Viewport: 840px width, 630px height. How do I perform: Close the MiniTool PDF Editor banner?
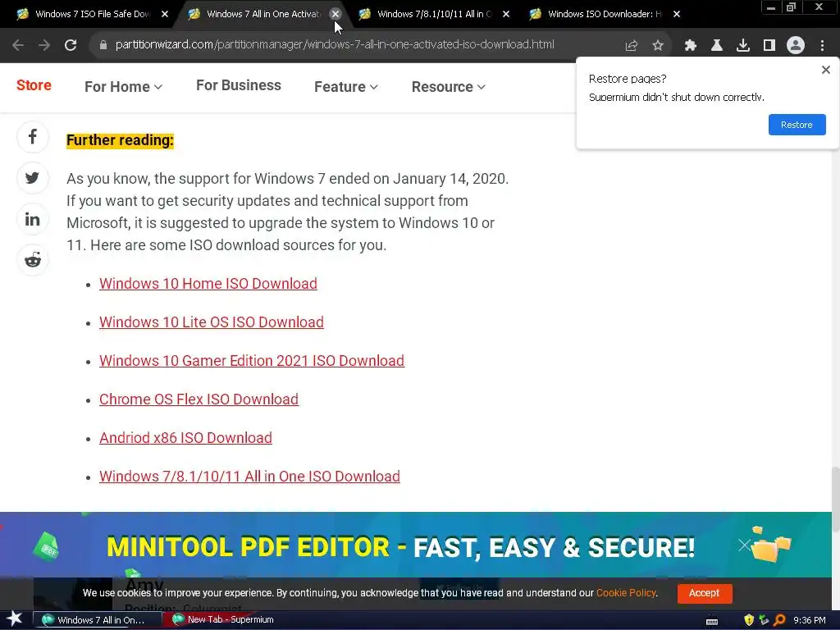click(x=745, y=546)
